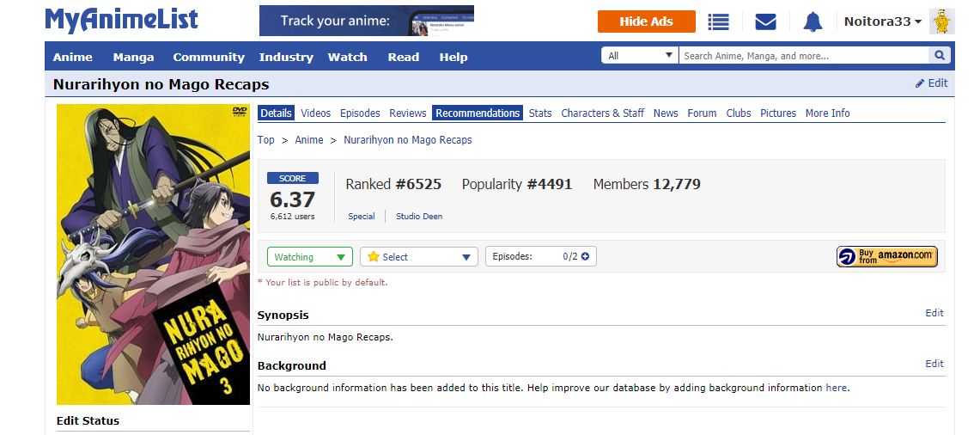Image resolution: width=980 pixels, height=435 pixels.
Task: Click the Hide Ads button
Action: point(646,21)
